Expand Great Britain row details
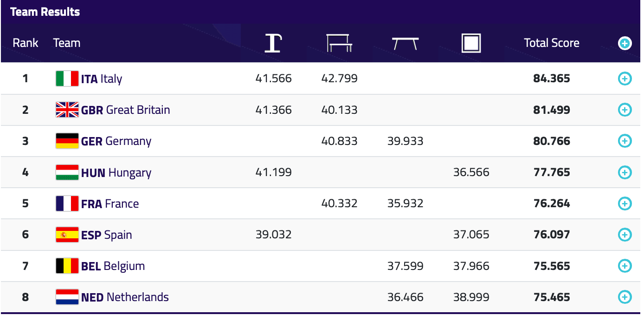This screenshot has width=644, height=315. pos(625,110)
